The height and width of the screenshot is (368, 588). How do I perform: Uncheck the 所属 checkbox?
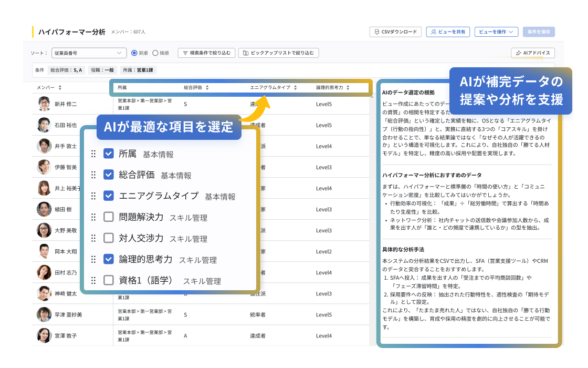[x=109, y=154]
